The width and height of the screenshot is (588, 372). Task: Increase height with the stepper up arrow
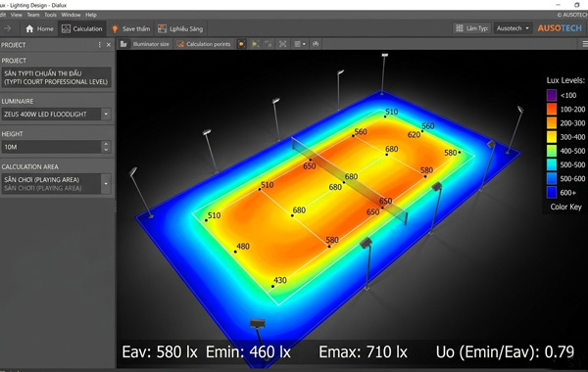tap(106, 144)
